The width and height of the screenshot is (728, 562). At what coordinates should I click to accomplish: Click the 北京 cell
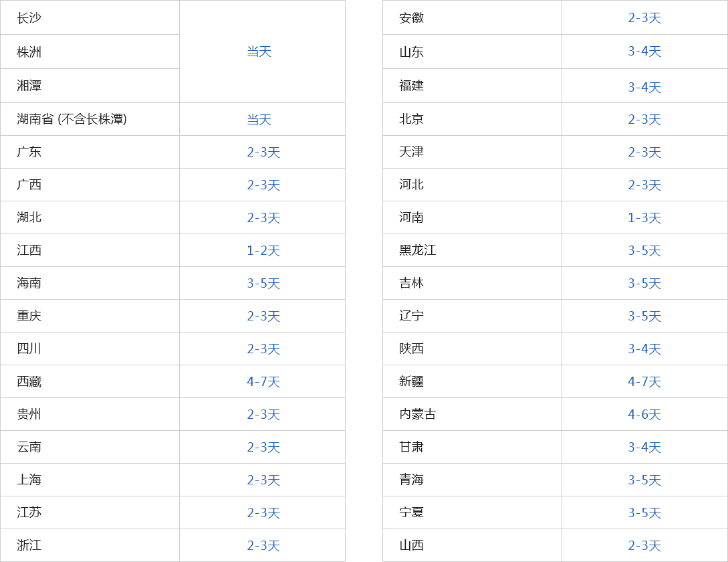point(412,119)
